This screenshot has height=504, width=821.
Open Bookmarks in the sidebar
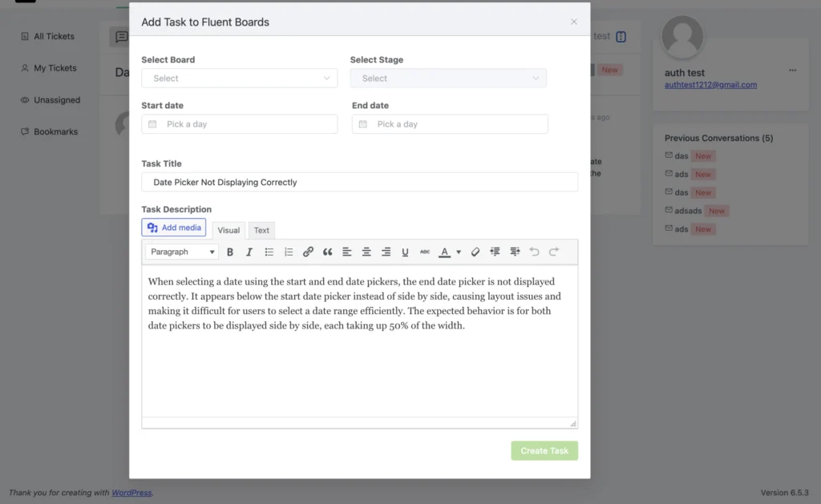point(49,132)
